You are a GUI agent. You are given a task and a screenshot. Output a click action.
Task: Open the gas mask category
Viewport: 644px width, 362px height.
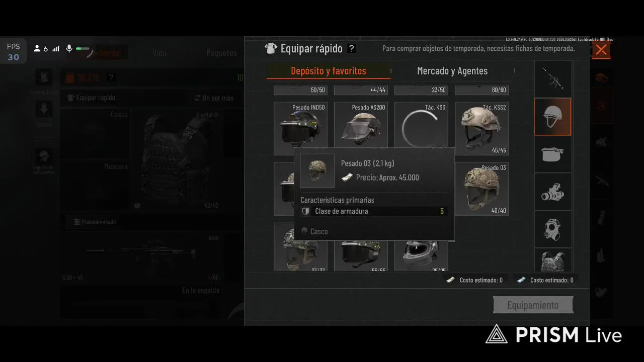click(552, 229)
